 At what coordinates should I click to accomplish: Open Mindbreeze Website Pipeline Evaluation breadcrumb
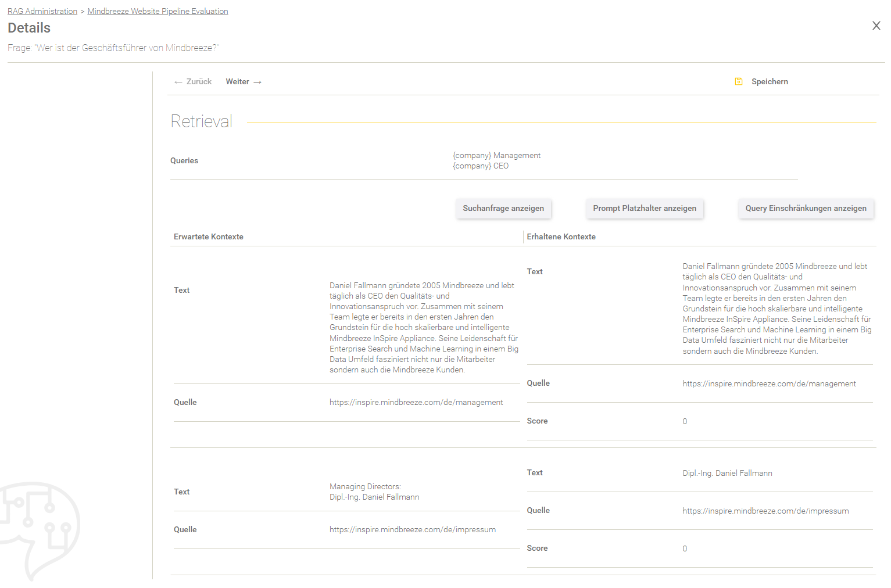point(158,11)
